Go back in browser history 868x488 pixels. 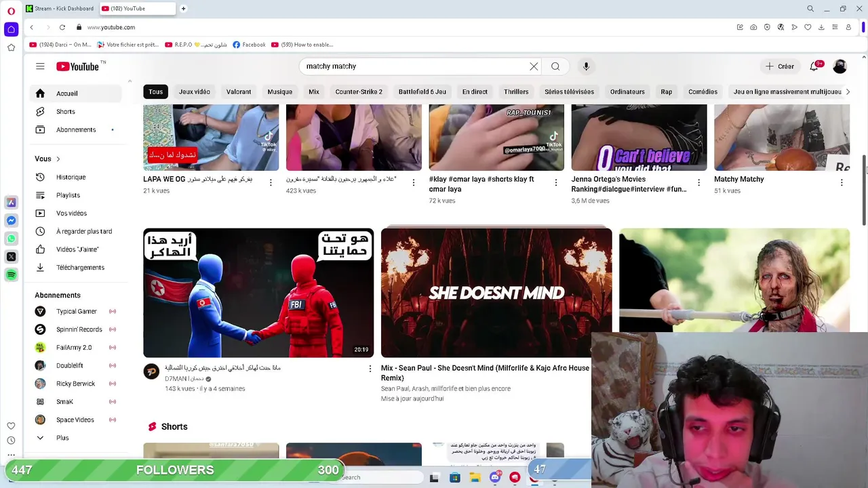point(31,27)
